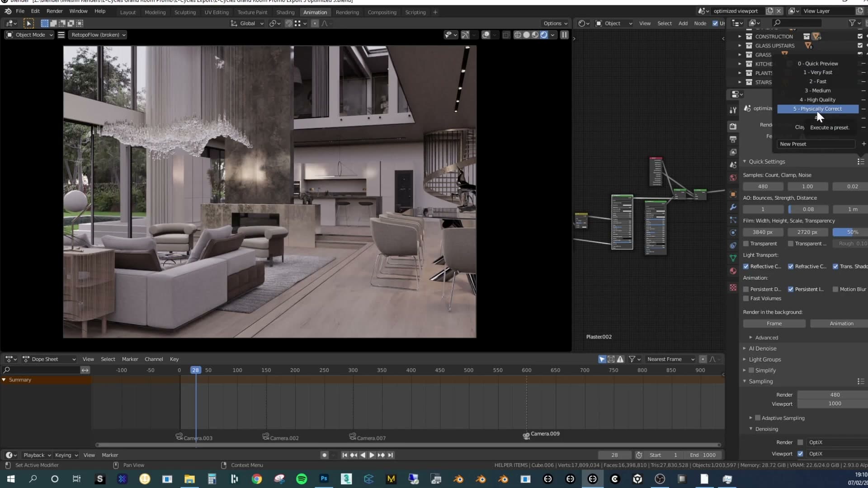Open the Object Constraints properties tab
868x488 pixels.
pyautogui.click(x=733, y=245)
